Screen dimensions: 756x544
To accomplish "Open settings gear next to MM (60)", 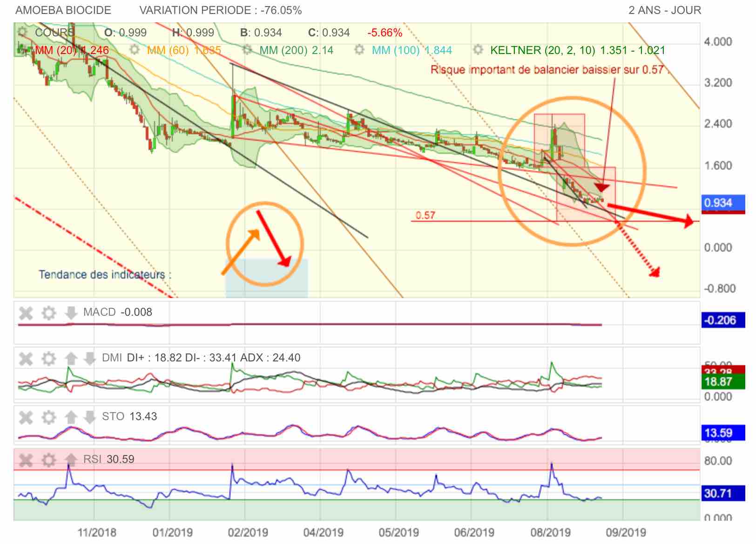I will [x=135, y=50].
